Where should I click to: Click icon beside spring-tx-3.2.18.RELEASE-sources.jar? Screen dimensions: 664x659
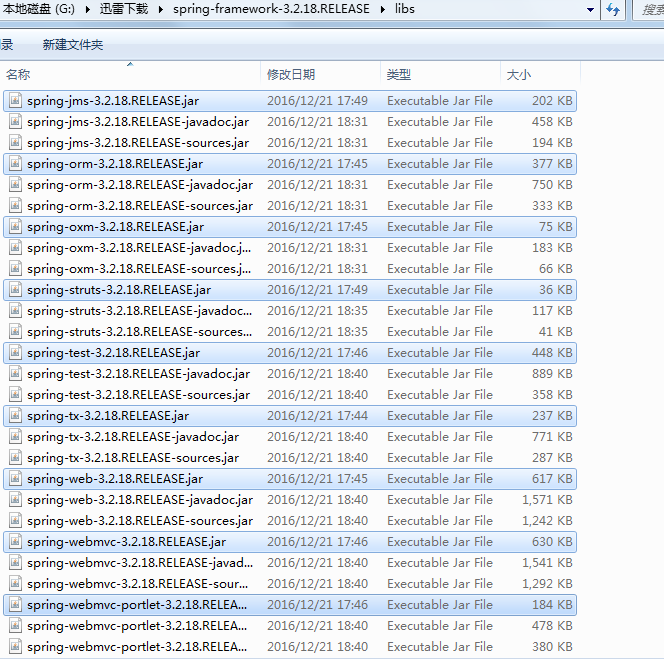click(16, 458)
